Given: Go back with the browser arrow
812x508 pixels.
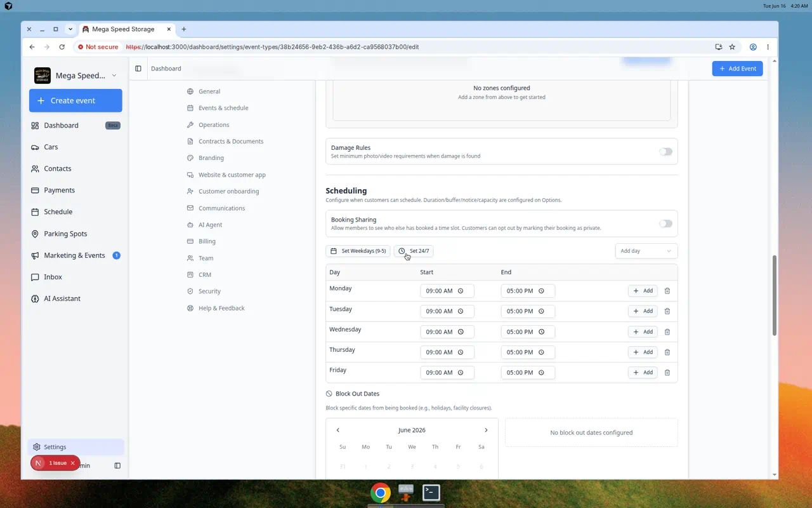Looking at the screenshot, I should 32,47.
